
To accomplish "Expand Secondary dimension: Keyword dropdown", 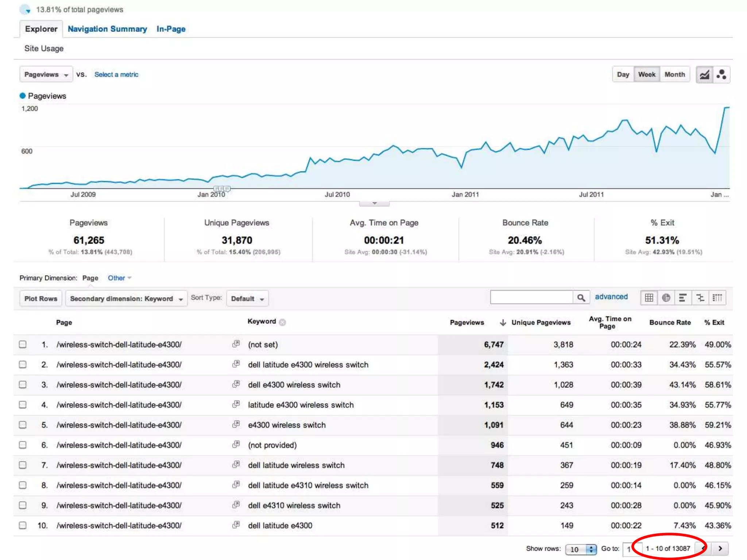I will (x=126, y=299).
